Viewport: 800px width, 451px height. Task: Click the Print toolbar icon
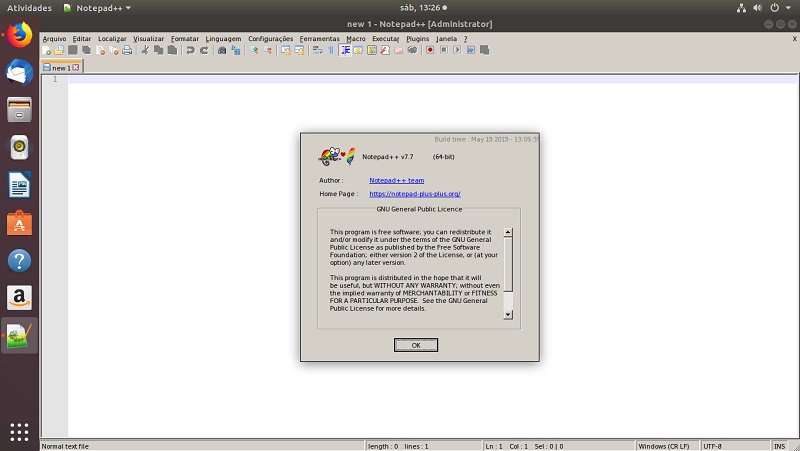click(127, 50)
